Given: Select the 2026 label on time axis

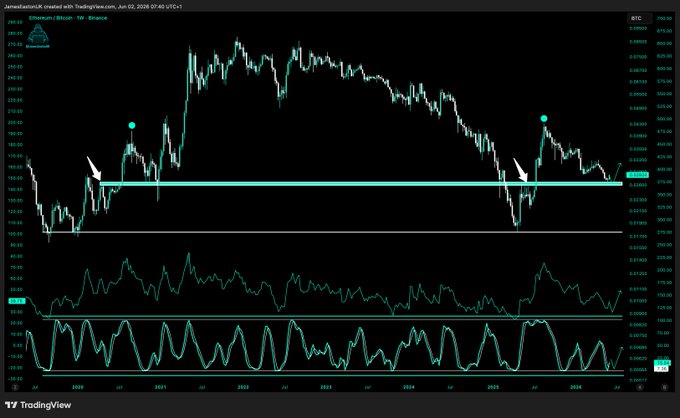Looking at the screenshot, I should tap(575, 387).
